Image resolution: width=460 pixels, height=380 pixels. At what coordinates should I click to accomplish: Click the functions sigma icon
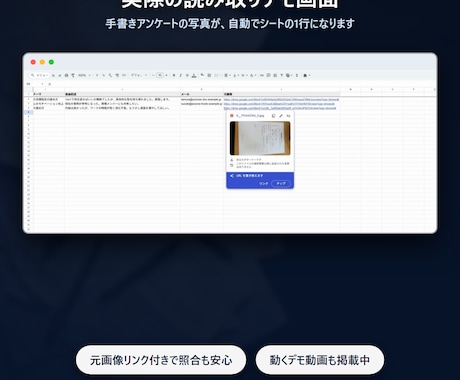[297, 75]
